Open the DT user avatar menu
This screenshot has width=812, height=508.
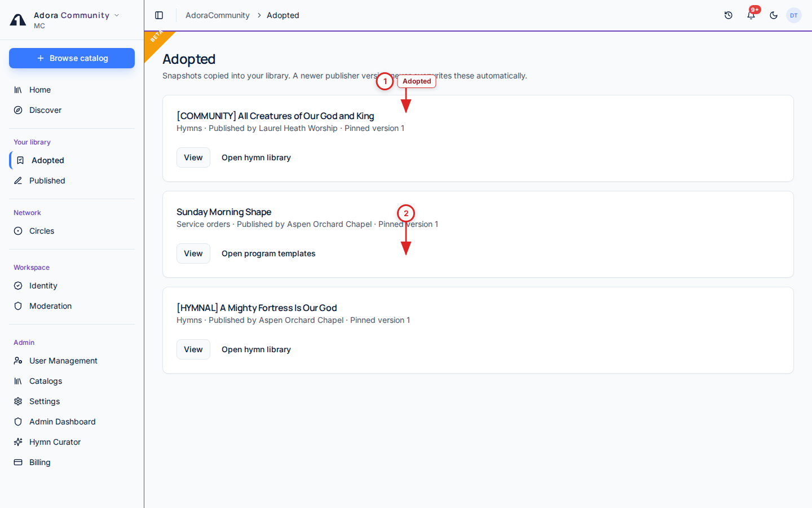[794, 15]
